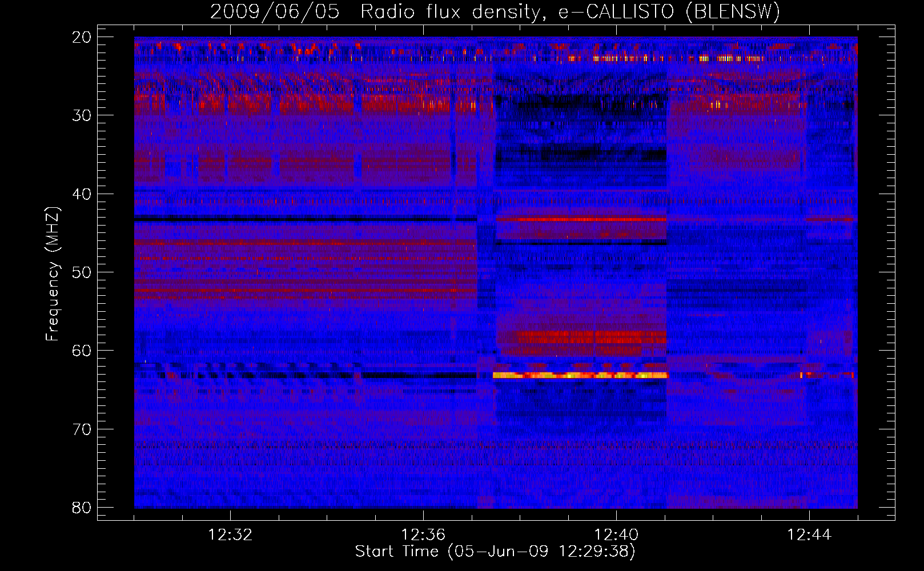Click the red horizontal band near 43 MHz after 12:37
Viewport: 924px width, 571px height.
pyautogui.click(x=581, y=219)
